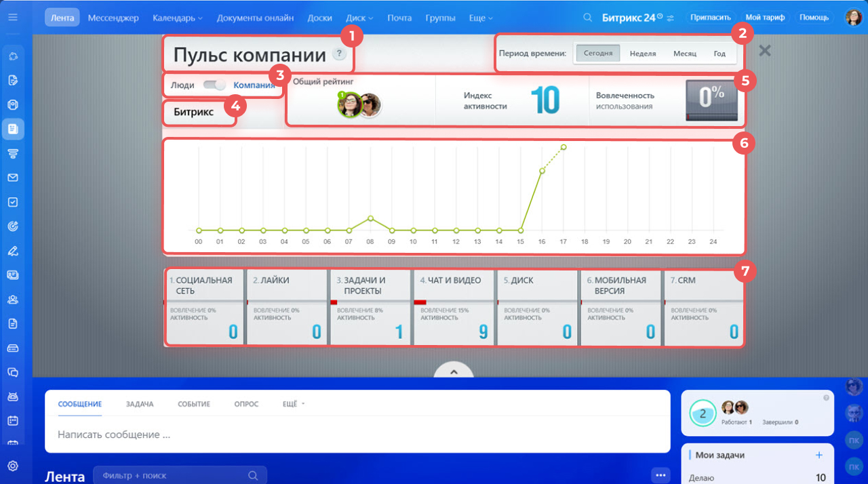Open Лайки metric card

coord(287,308)
